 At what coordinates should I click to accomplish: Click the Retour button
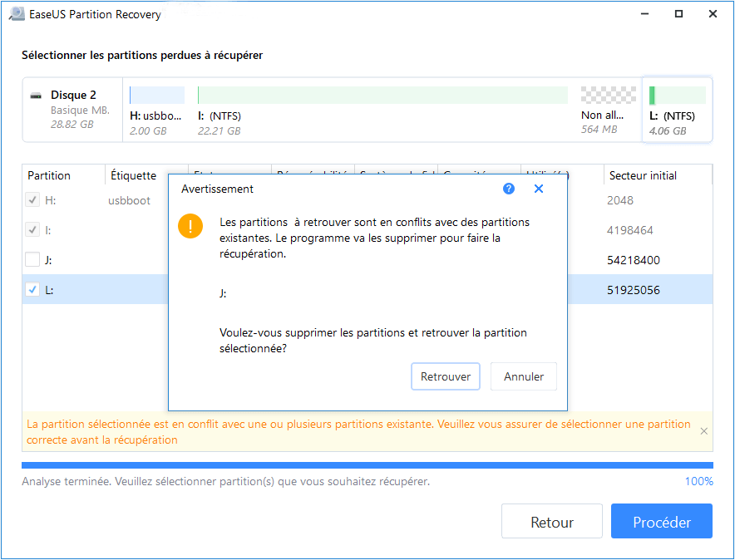click(x=552, y=521)
